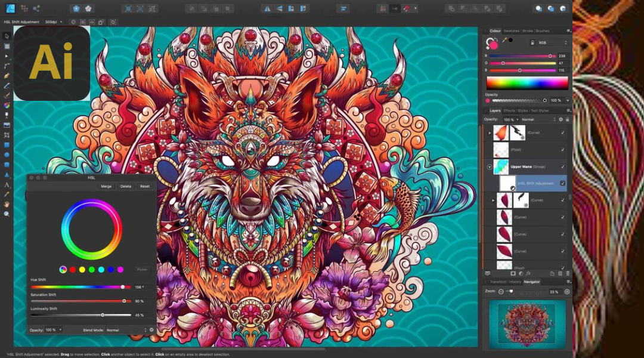This screenshot has width=644, height=358.
Task: Select the Move tool arrow
Action: pos(7,36)
